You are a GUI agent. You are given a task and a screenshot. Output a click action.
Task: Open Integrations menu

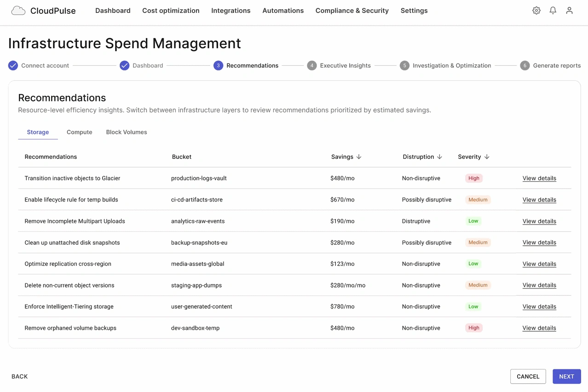coord(231,11)
